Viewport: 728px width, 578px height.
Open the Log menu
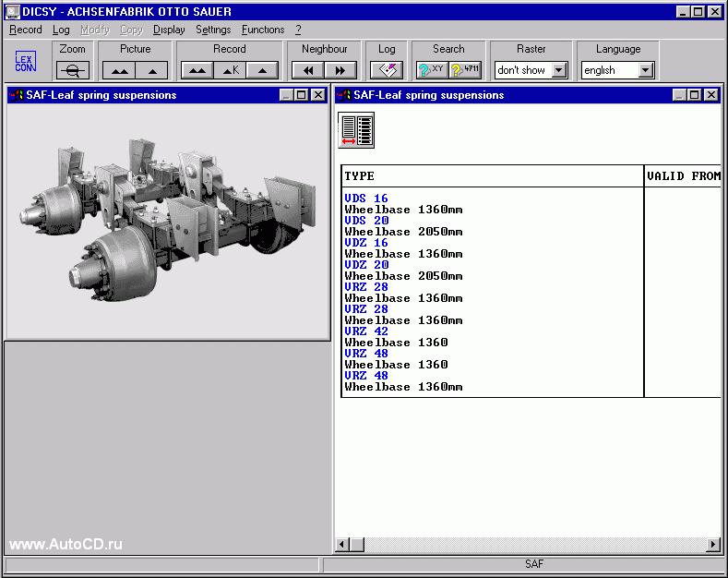[61, 30]
